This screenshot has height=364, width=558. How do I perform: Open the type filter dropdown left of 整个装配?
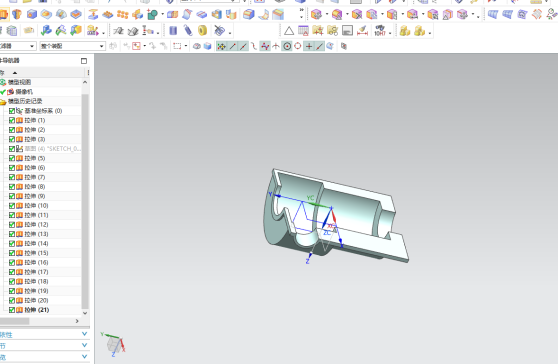(x=32, y=46)
